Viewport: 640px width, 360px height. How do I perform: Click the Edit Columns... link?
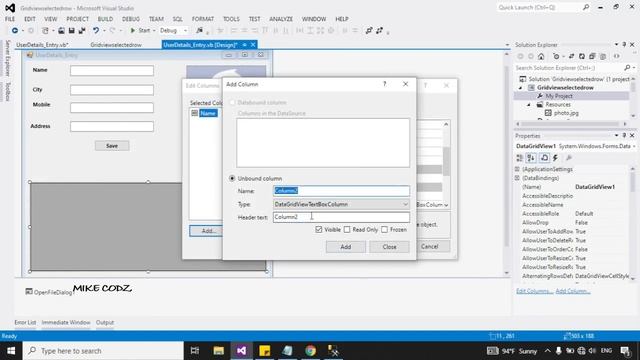[534, 291]
